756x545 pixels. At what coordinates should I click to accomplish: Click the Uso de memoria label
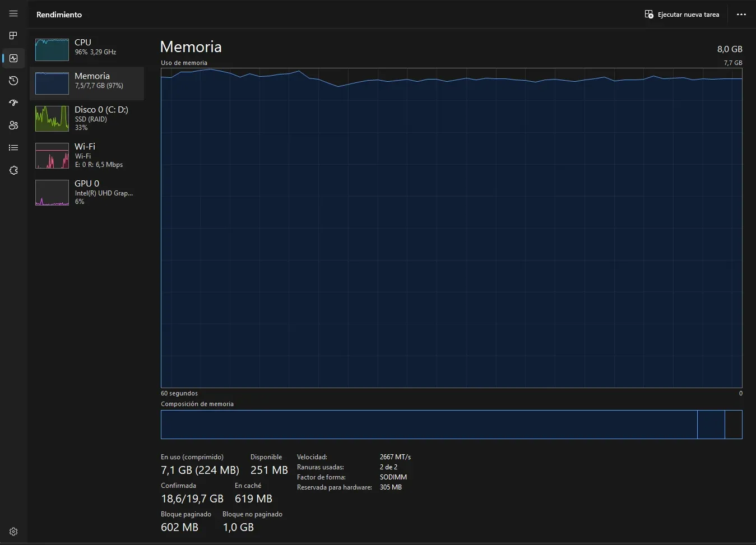coord(184,63)
